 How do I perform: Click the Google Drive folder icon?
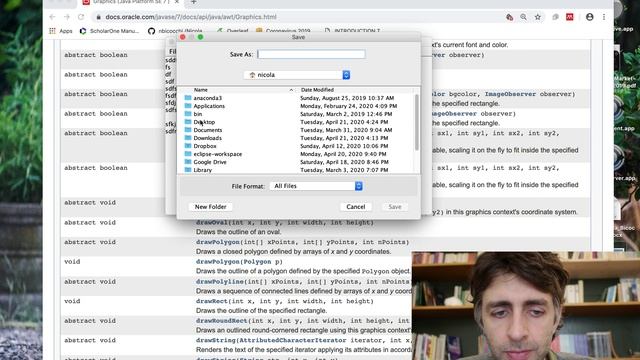pos(188,162)
